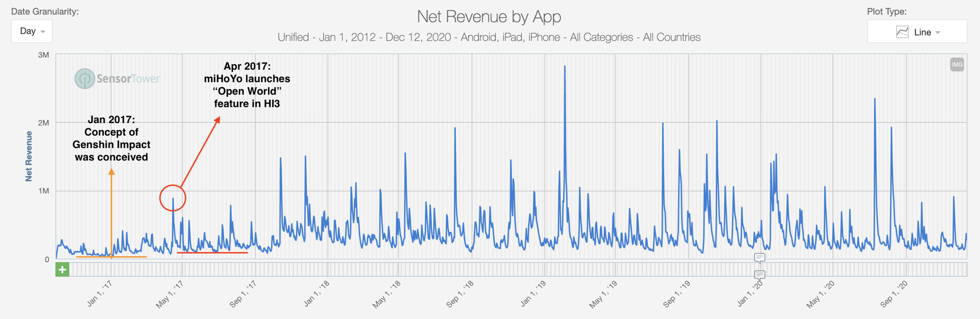
Task: Click the Sep 1, '19 axis label
Action: tap(677, 294)
